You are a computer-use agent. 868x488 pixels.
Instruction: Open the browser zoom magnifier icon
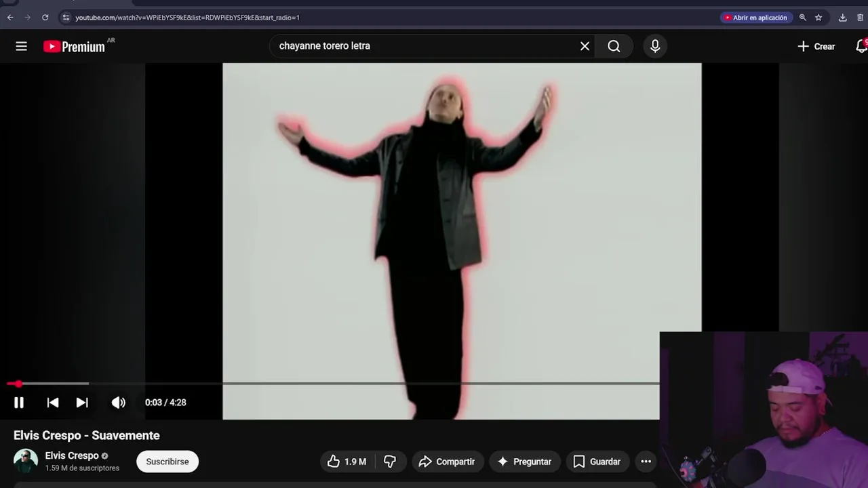(803, 18)
